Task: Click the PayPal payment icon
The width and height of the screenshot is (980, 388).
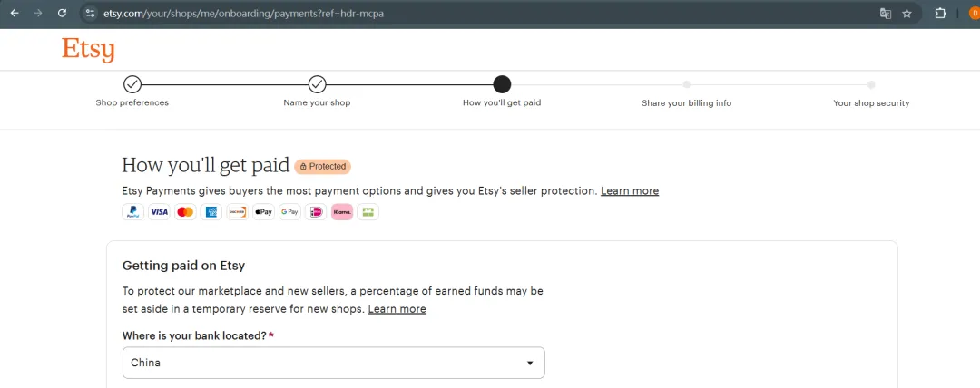Action: [132, 212]
